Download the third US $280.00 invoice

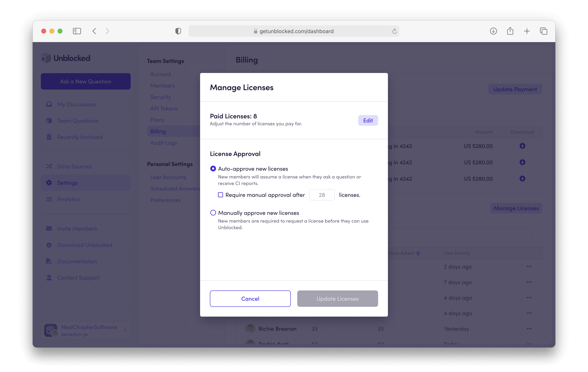[x=522, y=179]
